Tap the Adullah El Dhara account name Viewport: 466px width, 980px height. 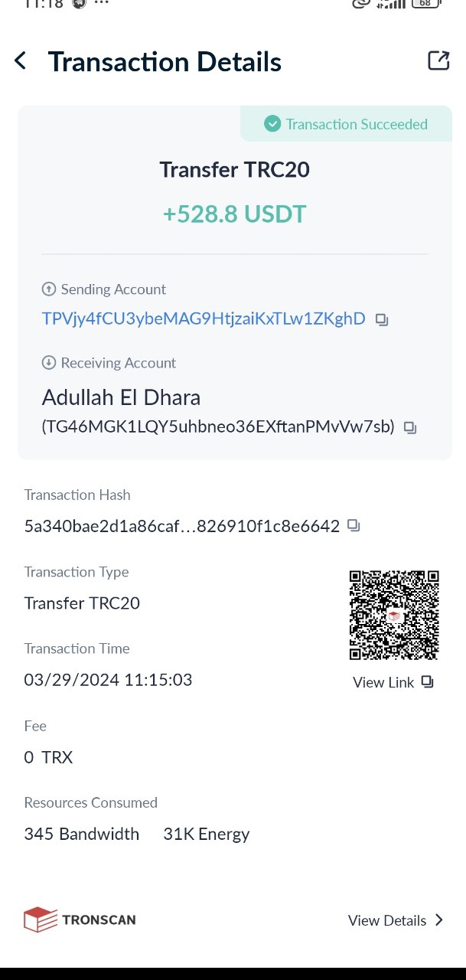(121, 398)
